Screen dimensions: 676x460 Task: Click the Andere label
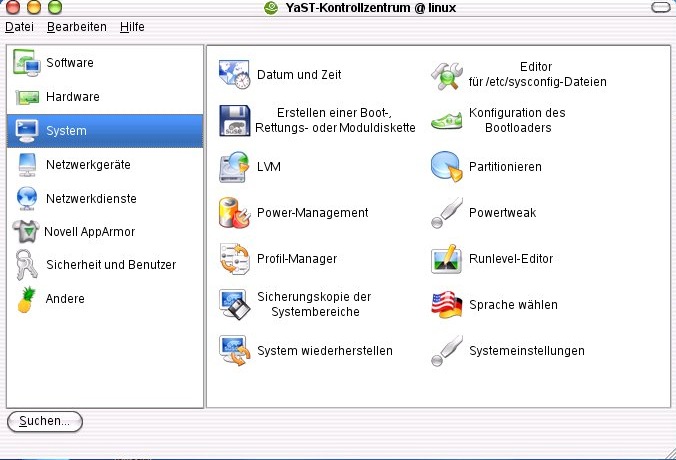65,299
